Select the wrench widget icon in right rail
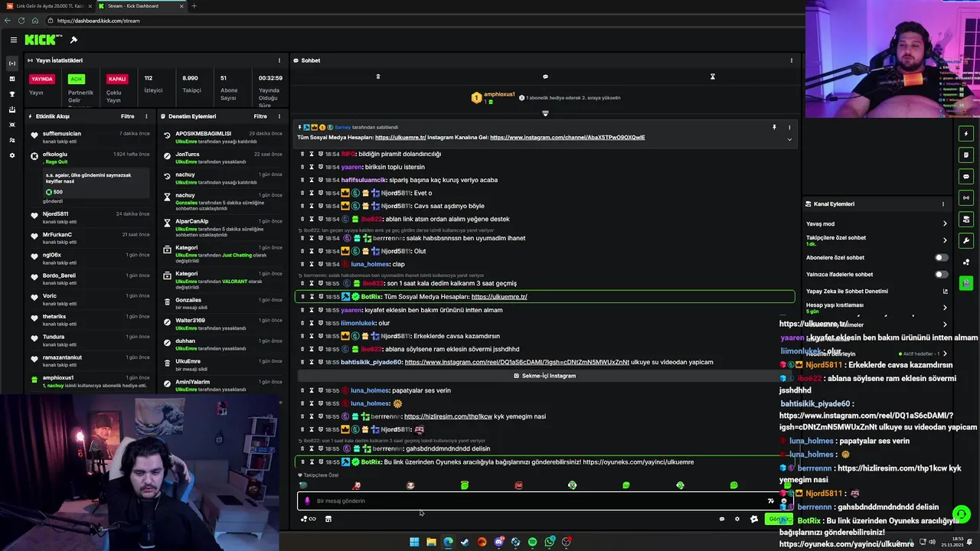This screenshot has height=551, width=980. click(966, 241)
